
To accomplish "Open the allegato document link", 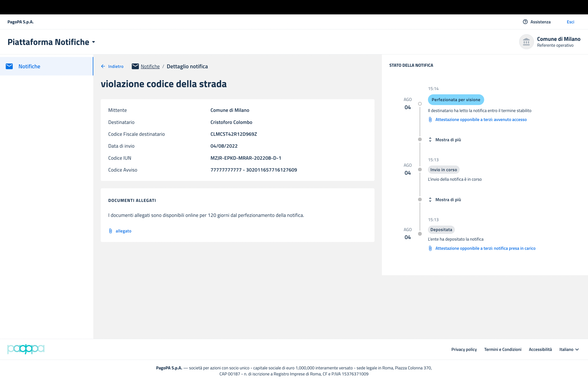I will 123,231.
